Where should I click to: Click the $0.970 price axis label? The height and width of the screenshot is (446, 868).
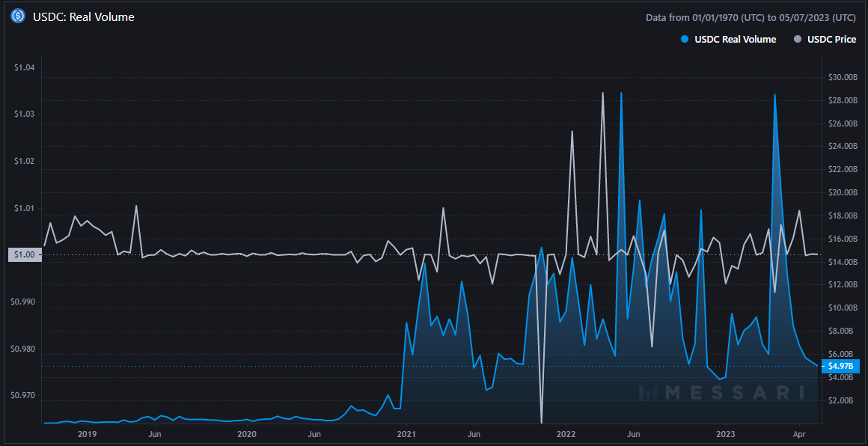click(x=23, y=396)
